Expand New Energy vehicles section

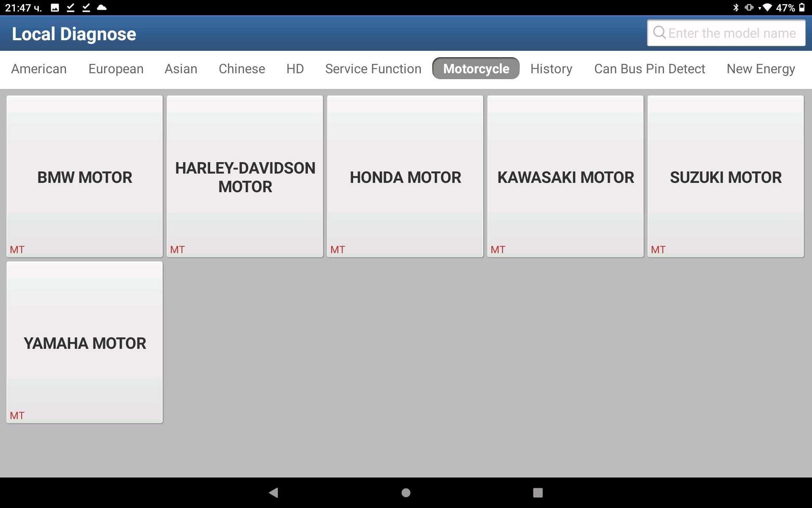point(760,69)
